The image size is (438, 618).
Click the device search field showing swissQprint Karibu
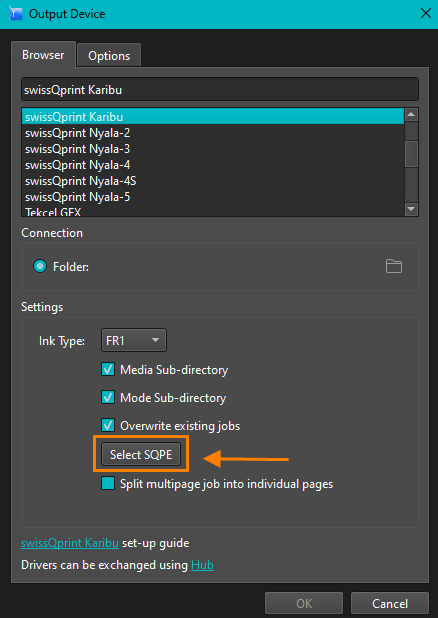coord(220,89)
